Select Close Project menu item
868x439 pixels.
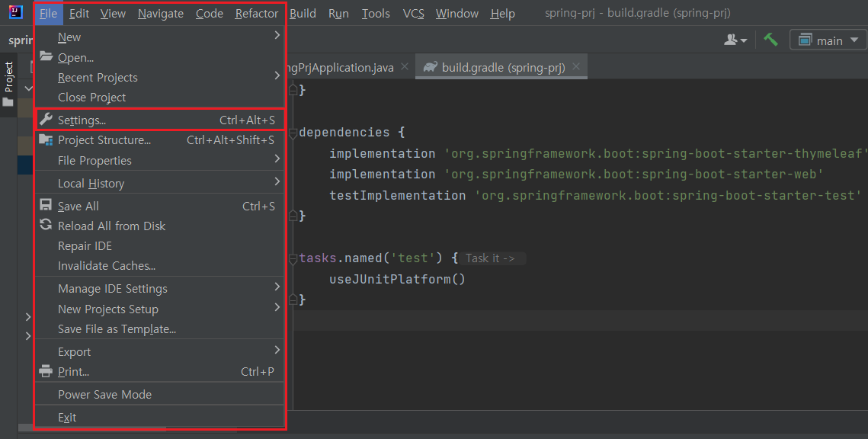[x=159, y=98]
